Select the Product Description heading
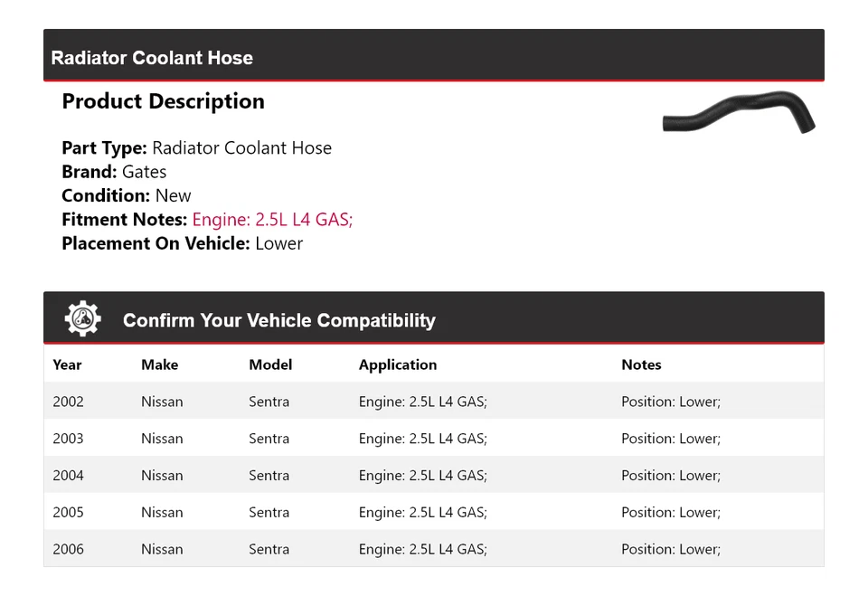Viewport: 868px width, 596px height. pos(163,101)
